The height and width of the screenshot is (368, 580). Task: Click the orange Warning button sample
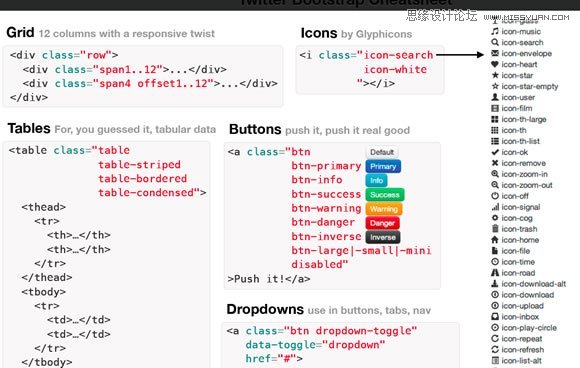[x=384, y=209]
